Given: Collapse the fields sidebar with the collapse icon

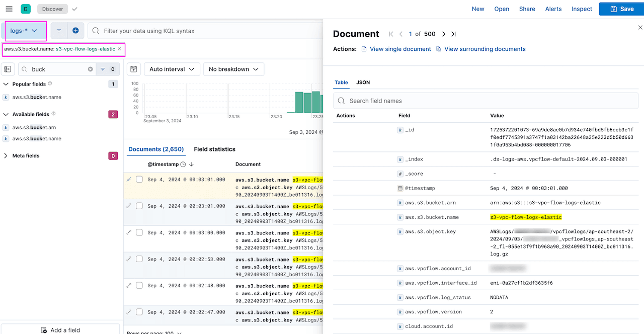Looking at the screenshot, I should click(x=8, y=68).
